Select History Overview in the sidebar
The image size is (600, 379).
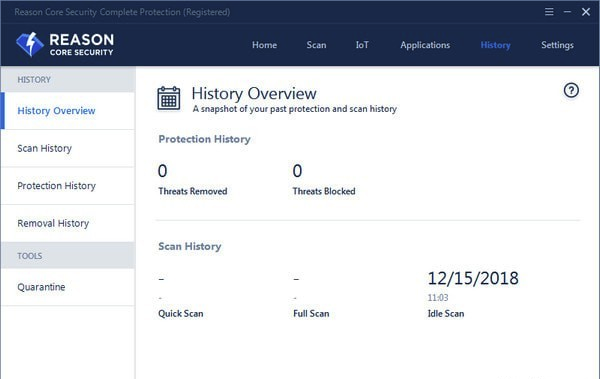tap(68, 111)
